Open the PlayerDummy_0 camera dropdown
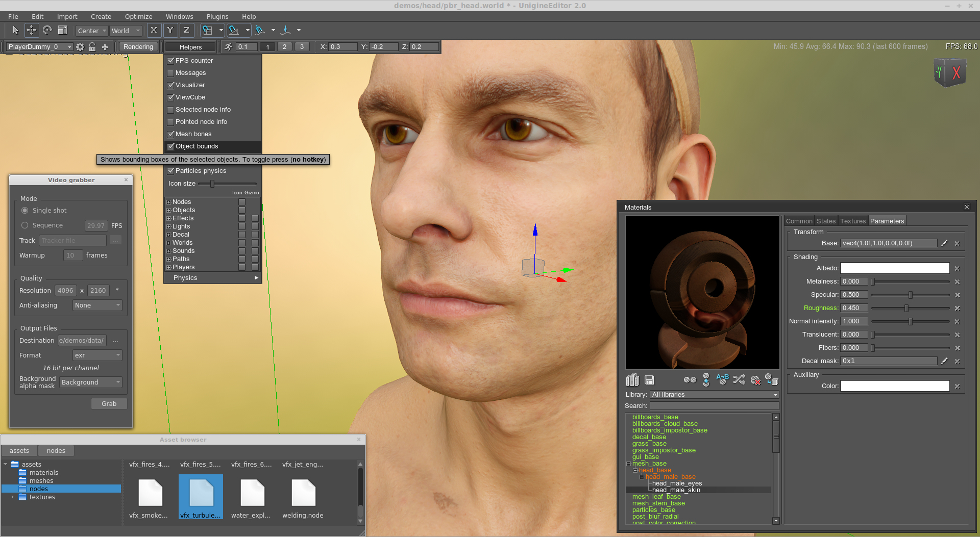The image size is (980, 537). 39,47
